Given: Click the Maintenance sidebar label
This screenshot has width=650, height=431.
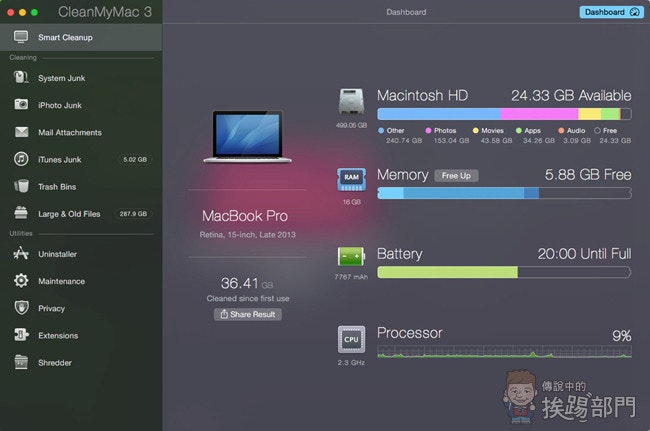Looking at the screenshot, I should point(61,281).
